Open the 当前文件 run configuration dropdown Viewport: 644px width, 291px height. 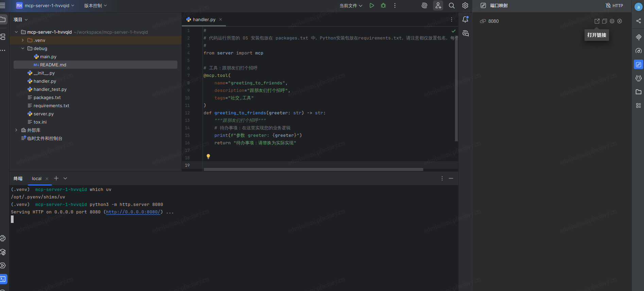tap(351, 5)
